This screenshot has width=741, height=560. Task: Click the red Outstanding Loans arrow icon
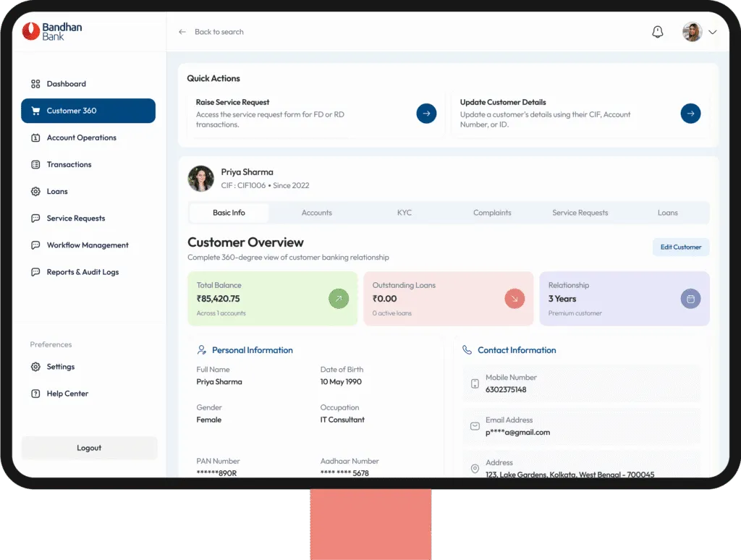515,298
